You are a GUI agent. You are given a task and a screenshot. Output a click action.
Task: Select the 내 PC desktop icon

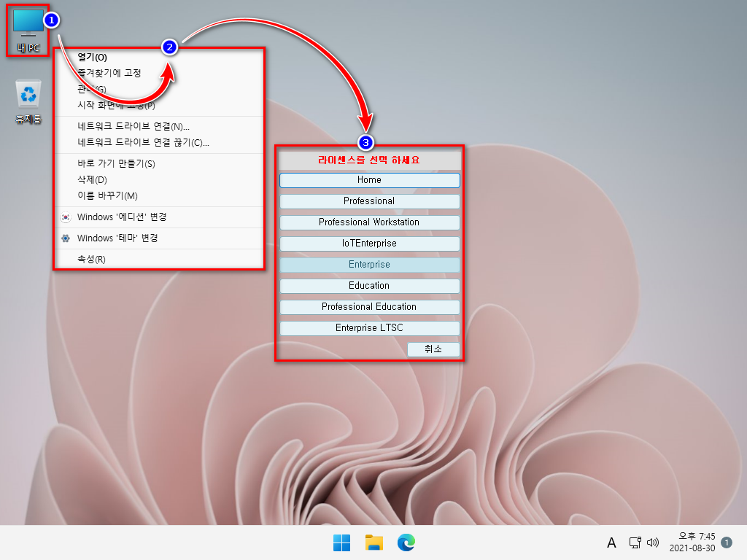28,31
